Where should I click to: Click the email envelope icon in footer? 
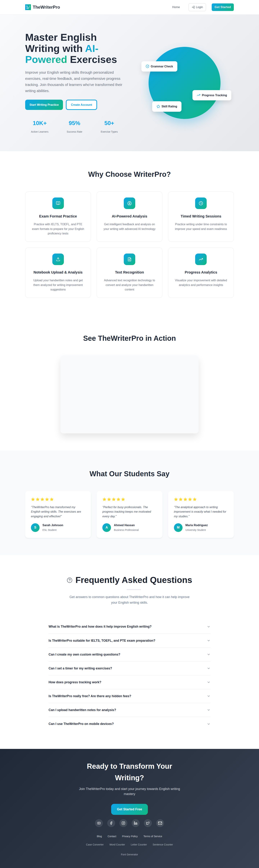(160, 823)
